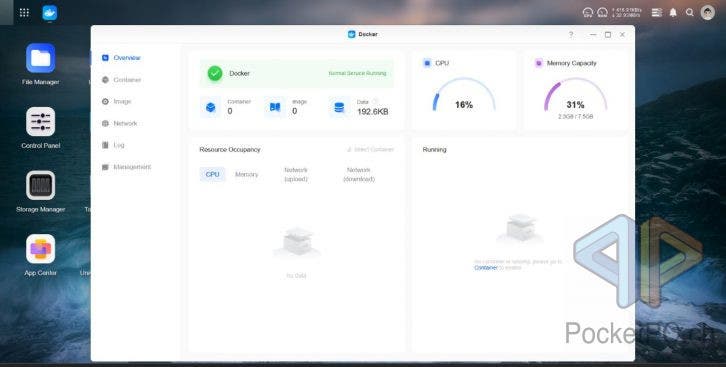Expand the Select Container dropdown
The image size is (726, 367).
pyautogui.click(x=370, y=149)
